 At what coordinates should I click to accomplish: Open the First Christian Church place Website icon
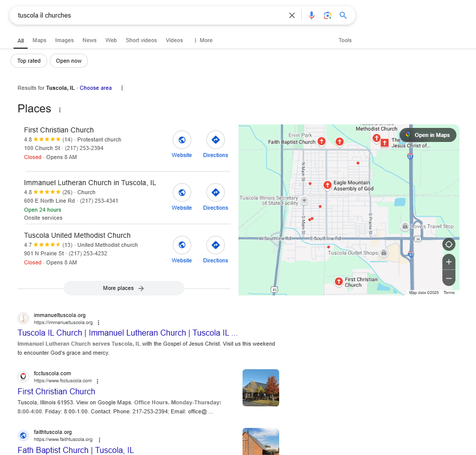coord(182,140)
